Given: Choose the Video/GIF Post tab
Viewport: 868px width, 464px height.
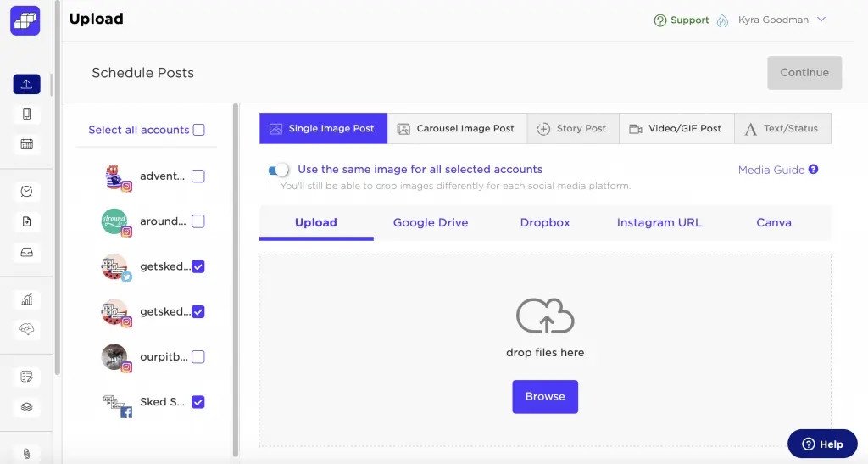Looking at the screenshot, I should (x=676, y=129).
